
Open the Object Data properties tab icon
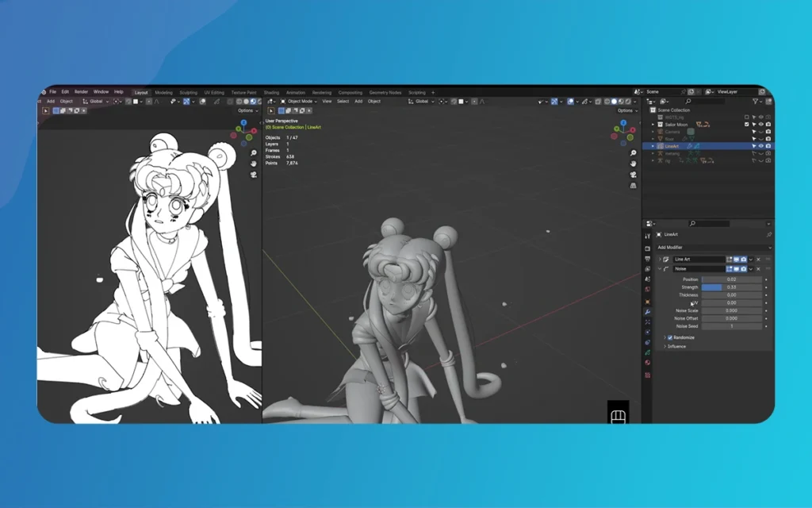647,352
